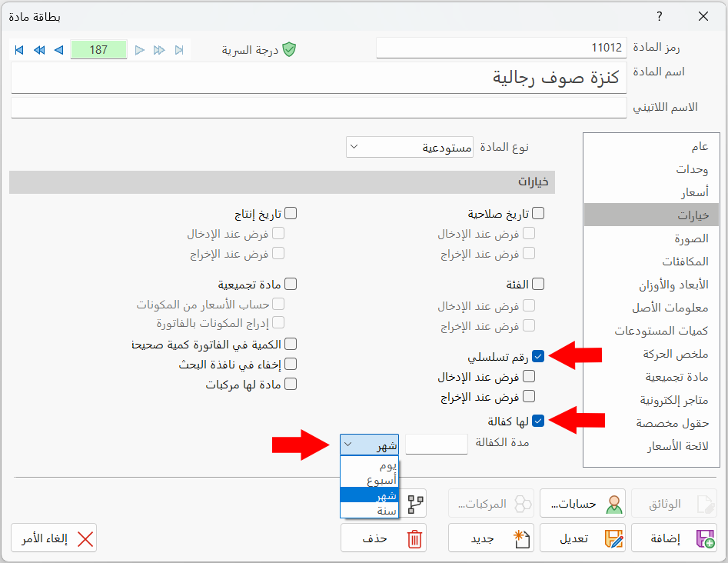Screen dimensions: 728x563
Task: Click the Latin name input field
Action: [319, 108]
